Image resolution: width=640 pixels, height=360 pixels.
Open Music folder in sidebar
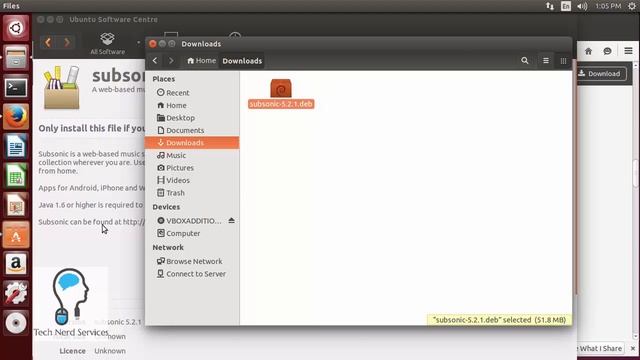click(x=192, y=156)
